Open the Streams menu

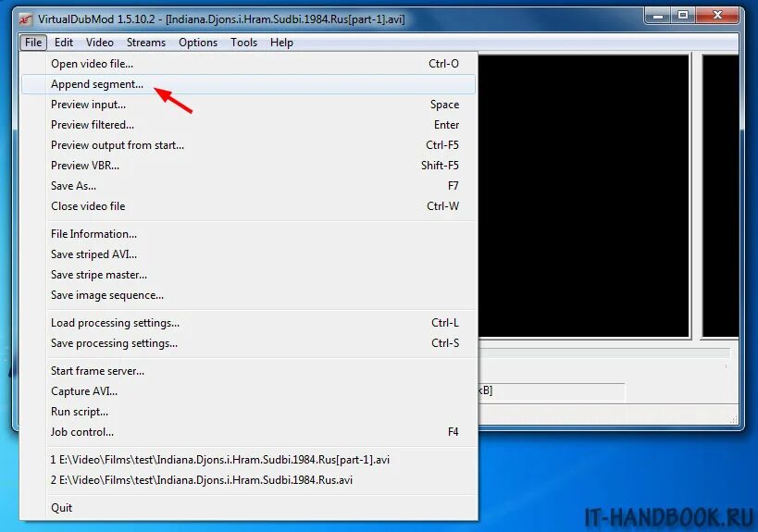click(146, 43)
